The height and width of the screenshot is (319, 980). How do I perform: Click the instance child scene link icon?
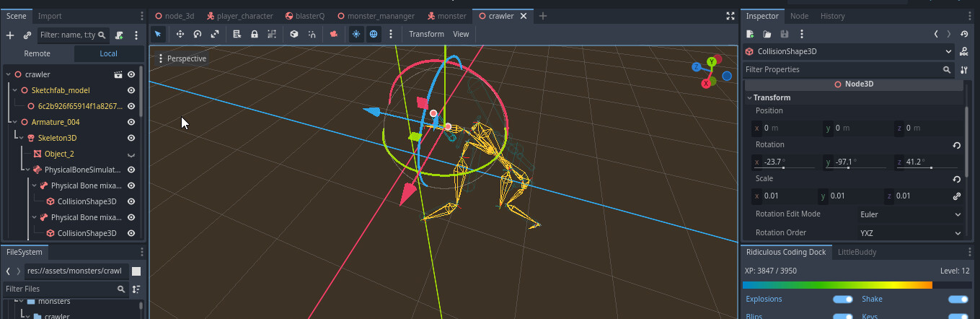point(27,35)
